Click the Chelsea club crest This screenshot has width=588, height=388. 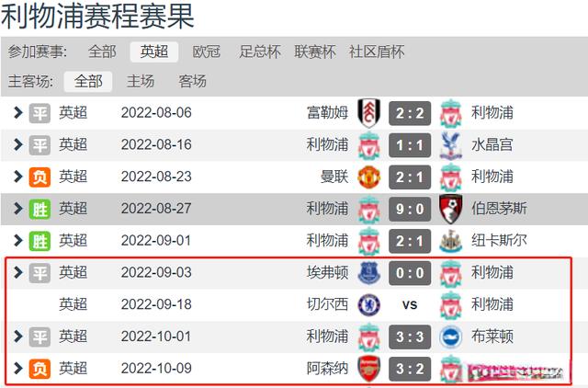point(369,304)
